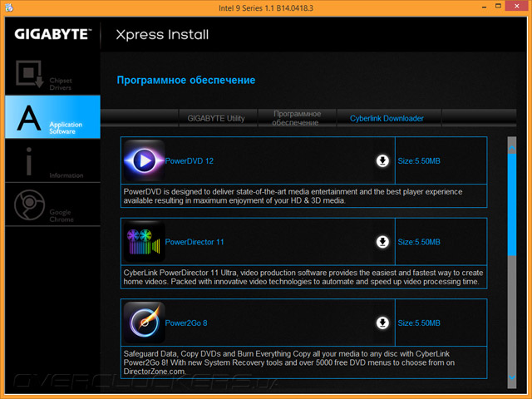Click the scrollbar up arrow
The width and height of the screenshot is (532, 399).
point(512,148)
